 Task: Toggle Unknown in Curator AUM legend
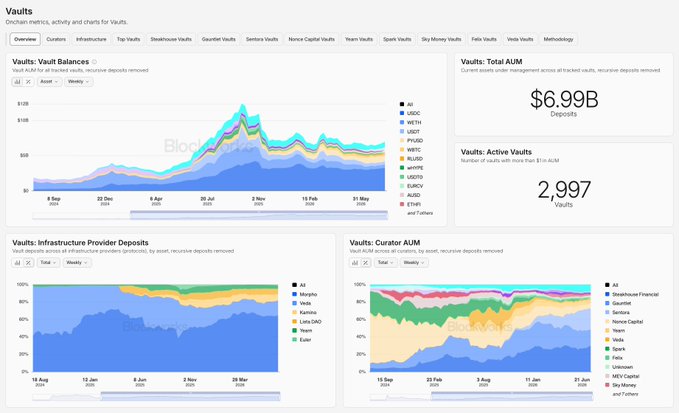pyautogui.click(x=619, y=367)
